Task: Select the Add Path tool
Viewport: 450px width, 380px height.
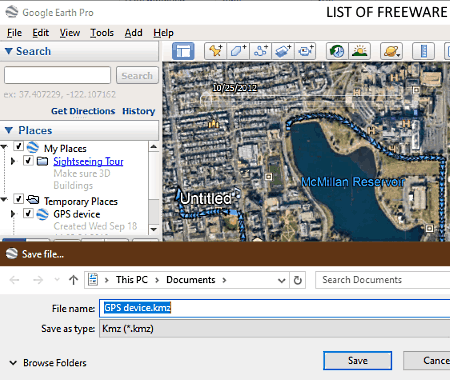Action: tap(260, 51)
